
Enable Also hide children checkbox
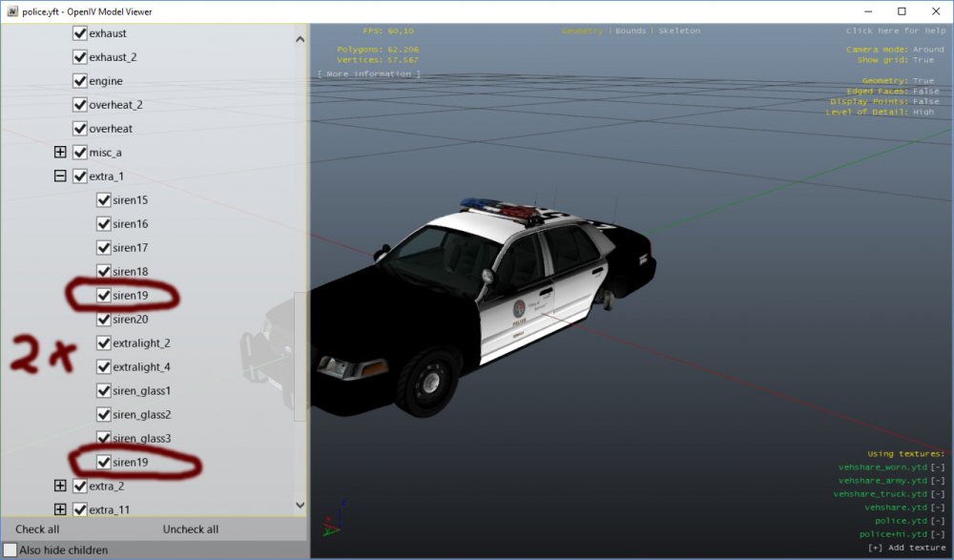pyautogui.click(x=10, y=550)
